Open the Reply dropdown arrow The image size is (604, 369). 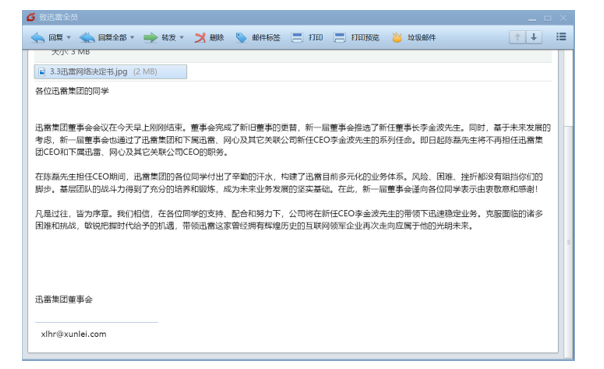pos(69,37)
